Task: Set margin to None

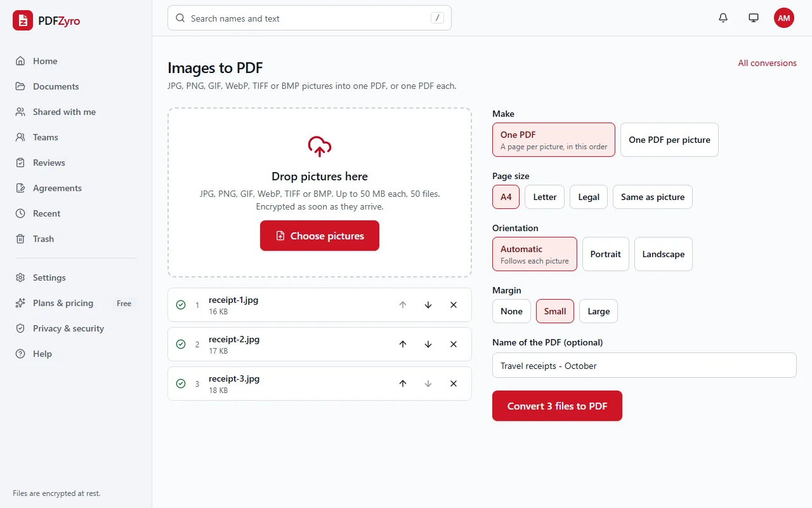Action: 511,311
